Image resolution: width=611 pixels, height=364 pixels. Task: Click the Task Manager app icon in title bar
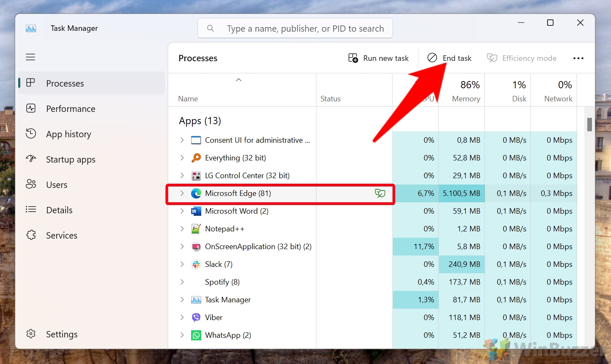pos(31,28)
